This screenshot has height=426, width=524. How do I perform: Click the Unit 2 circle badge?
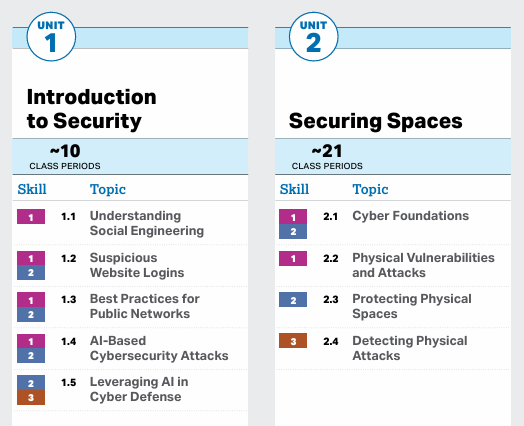point(313,37)
